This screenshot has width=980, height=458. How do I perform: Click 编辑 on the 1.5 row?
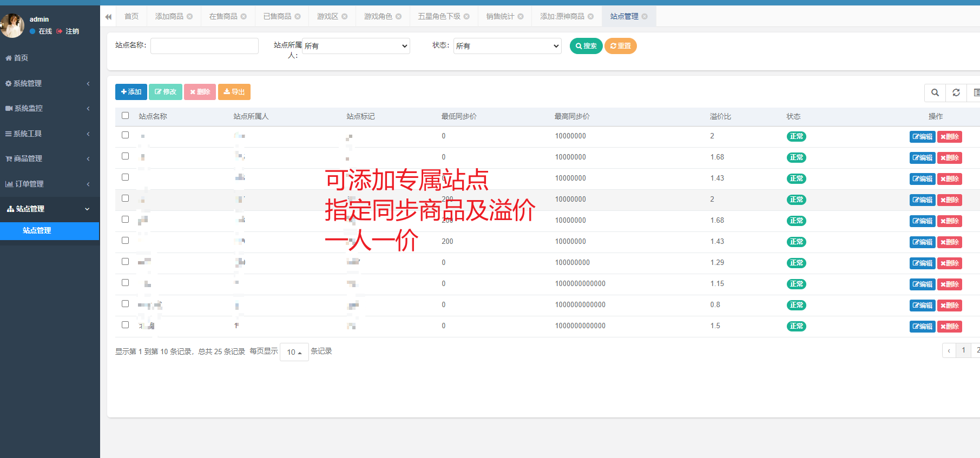point(923,327)
